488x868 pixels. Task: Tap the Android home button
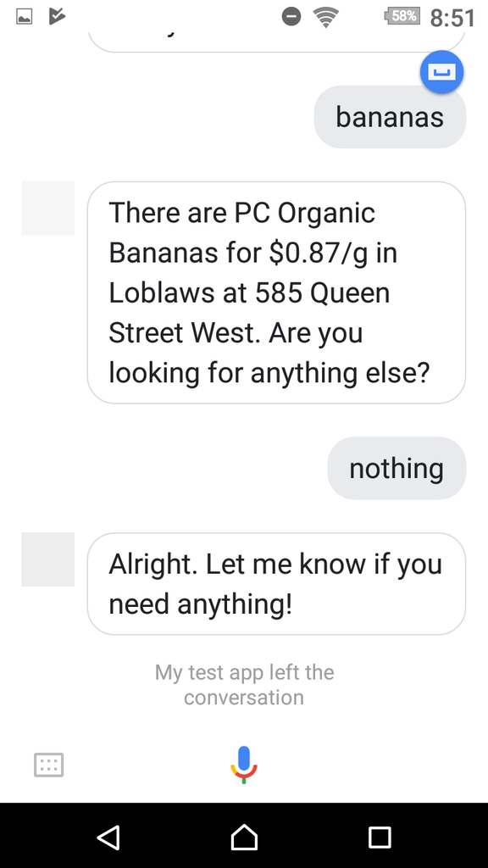click(x=244, y=837)
